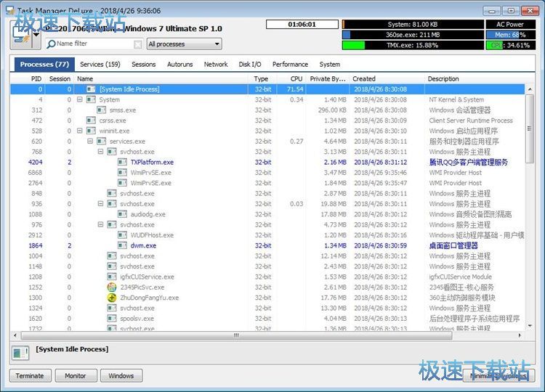Click the dwm.exe process icon
This screenshot has width=545, height=392.
pyautogui.click(x=122, y=245)
